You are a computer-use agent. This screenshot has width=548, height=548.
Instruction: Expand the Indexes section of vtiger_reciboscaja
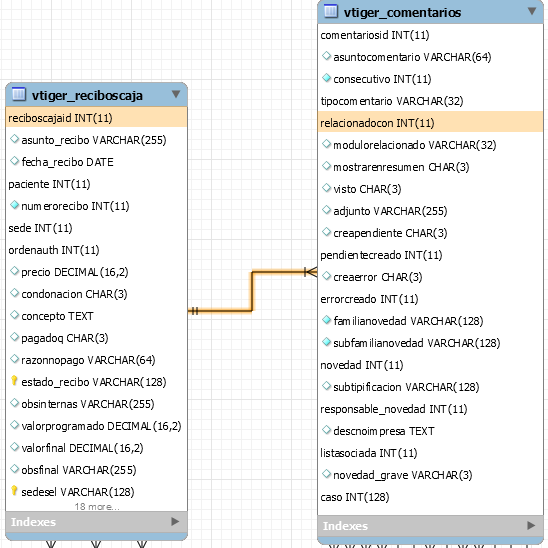pyautogui.click(x=175, y=521)
